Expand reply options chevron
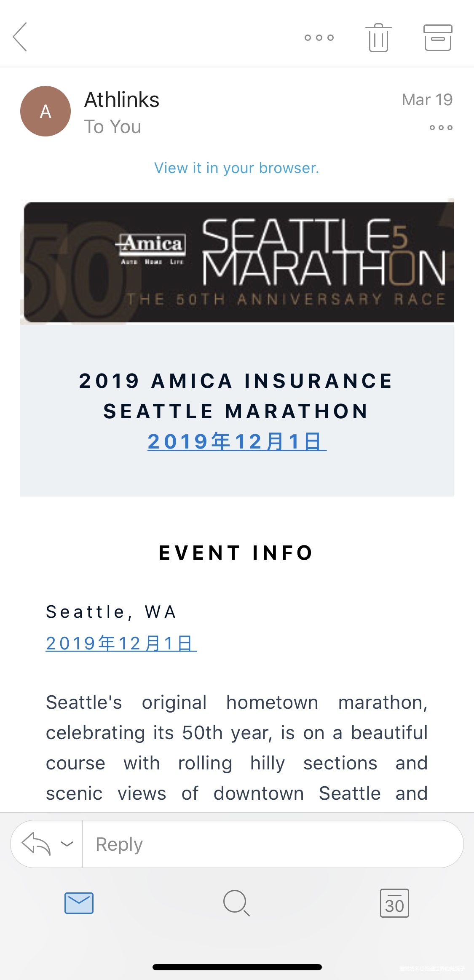474x980 pixels. (67, 844)
